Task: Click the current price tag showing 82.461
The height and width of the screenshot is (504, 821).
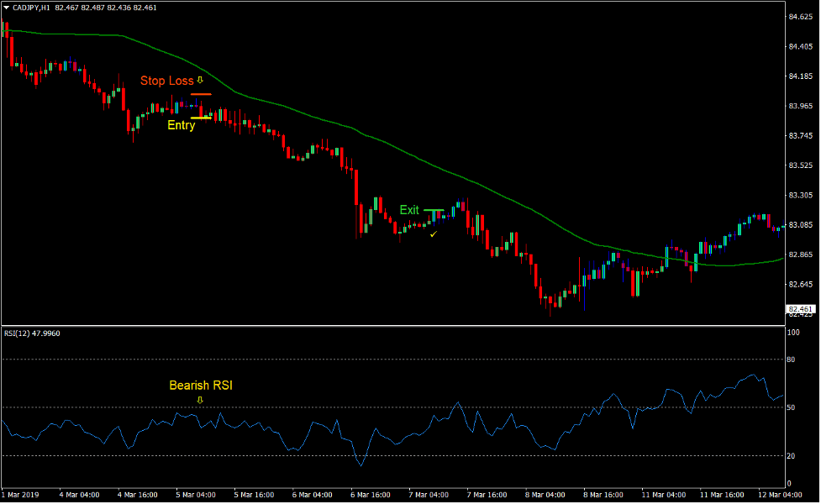Action: tap(798, 307)
